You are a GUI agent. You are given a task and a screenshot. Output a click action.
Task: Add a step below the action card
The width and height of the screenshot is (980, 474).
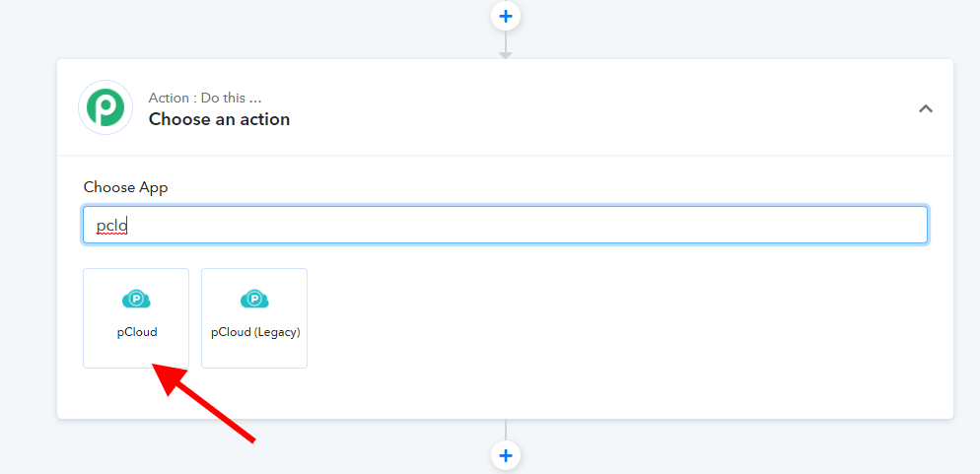[x=506, y=455]
